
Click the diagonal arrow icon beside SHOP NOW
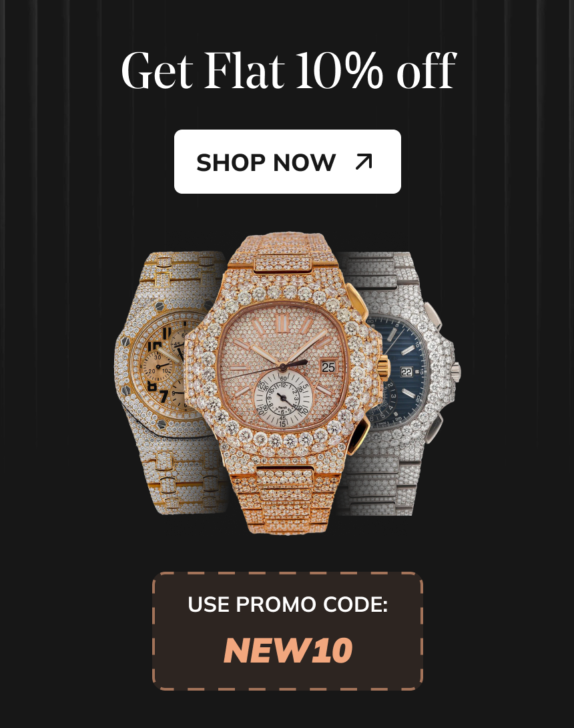363,162
